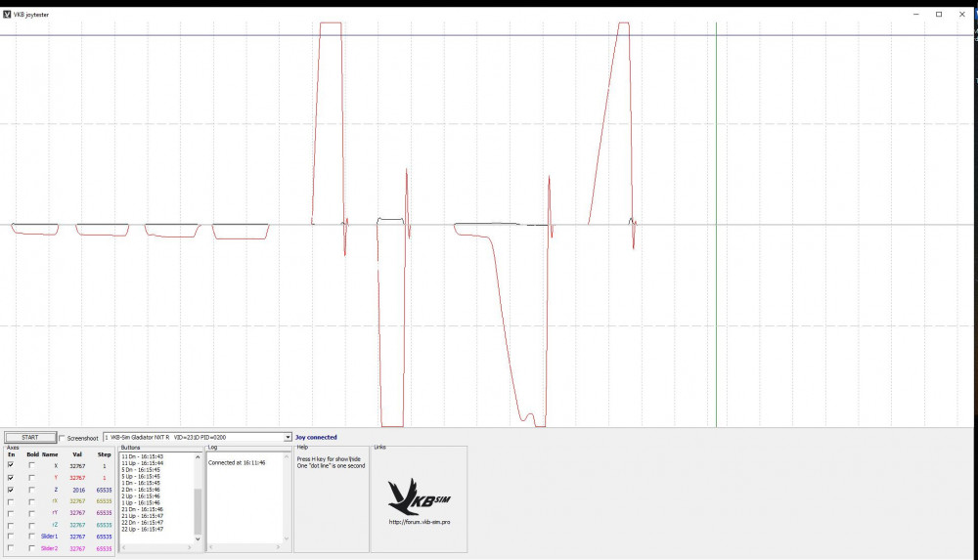Click the Buttons list scroll-up arrow
Image resolution: width=978 pixels, height=560 pixels.
pos(198,457)
